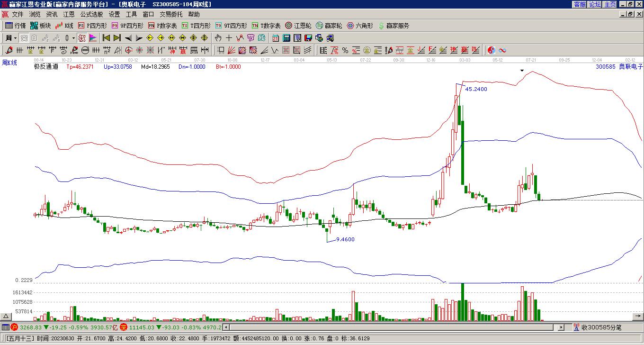Screen dimensions: 644x345
Task: Toggle the red 权 rights-adjustment button
Action: pos(82,38)
